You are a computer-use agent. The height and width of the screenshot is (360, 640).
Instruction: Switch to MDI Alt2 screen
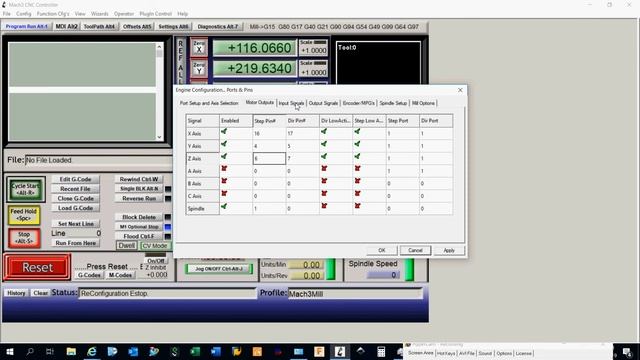pos(67,27)
